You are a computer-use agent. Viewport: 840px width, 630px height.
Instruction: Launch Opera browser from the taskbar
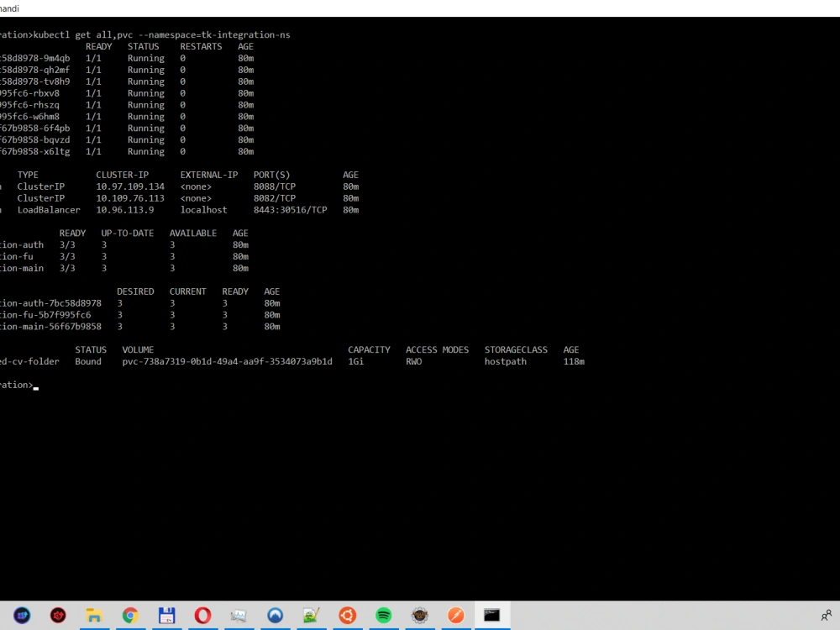click(x=202, y=615)
